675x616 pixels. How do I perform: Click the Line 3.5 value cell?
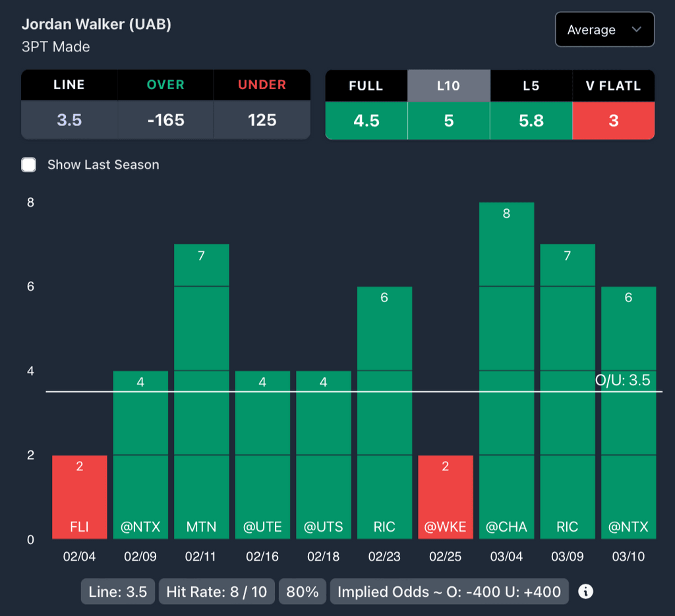[69, 120]
